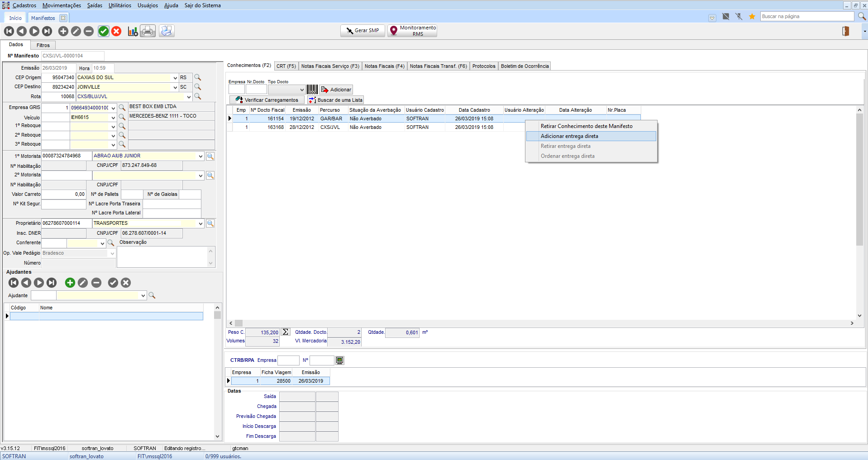The height and width of the screenshot is (460, 868).
Task: Switch to the Filtros tab
Action: coord(43,45)
